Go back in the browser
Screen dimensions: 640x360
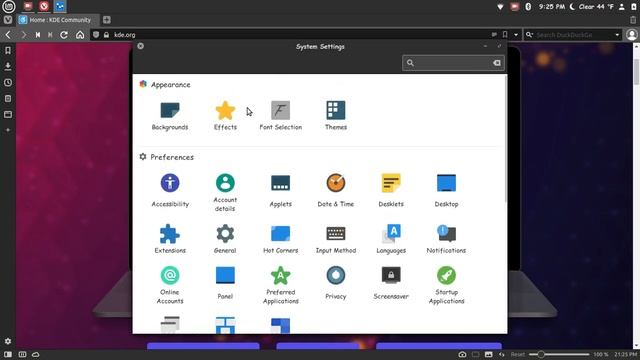(x=8, y=35)
